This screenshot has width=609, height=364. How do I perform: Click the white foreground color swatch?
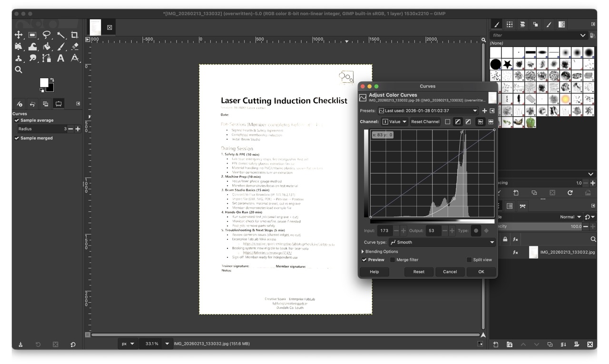tap(44, 83)
